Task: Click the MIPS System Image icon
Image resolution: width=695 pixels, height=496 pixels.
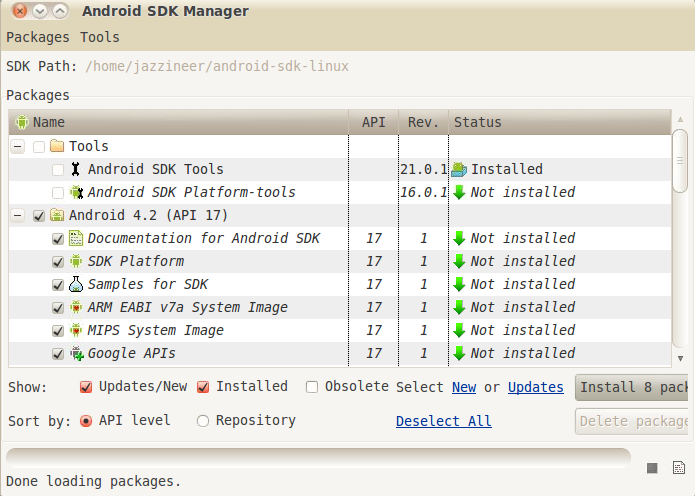Action: point(76,330)
